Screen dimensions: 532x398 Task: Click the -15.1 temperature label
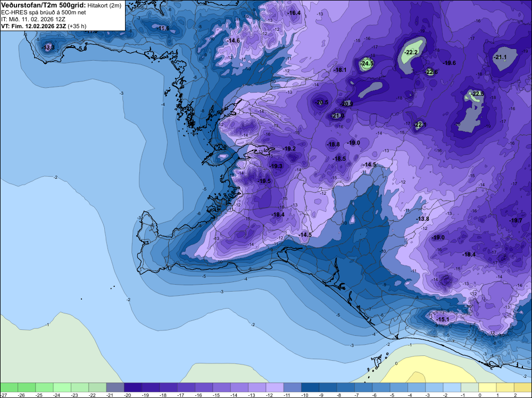[x=443, y=319]
